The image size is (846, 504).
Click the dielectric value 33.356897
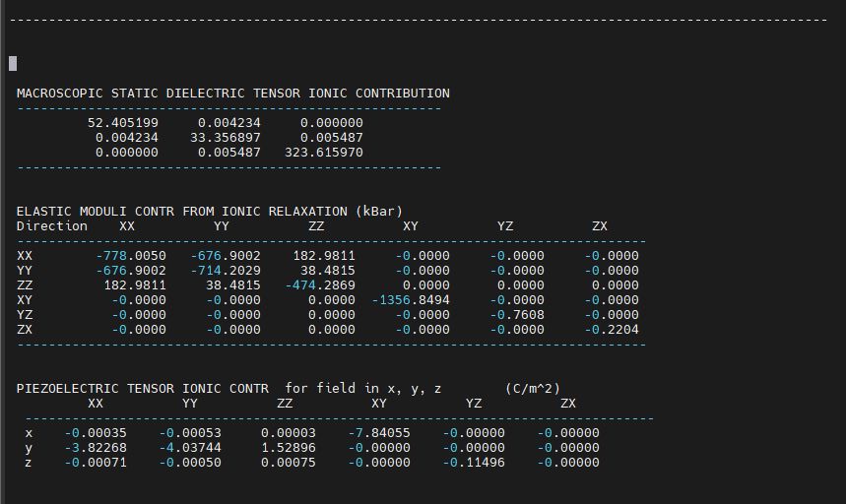(225, 138)
